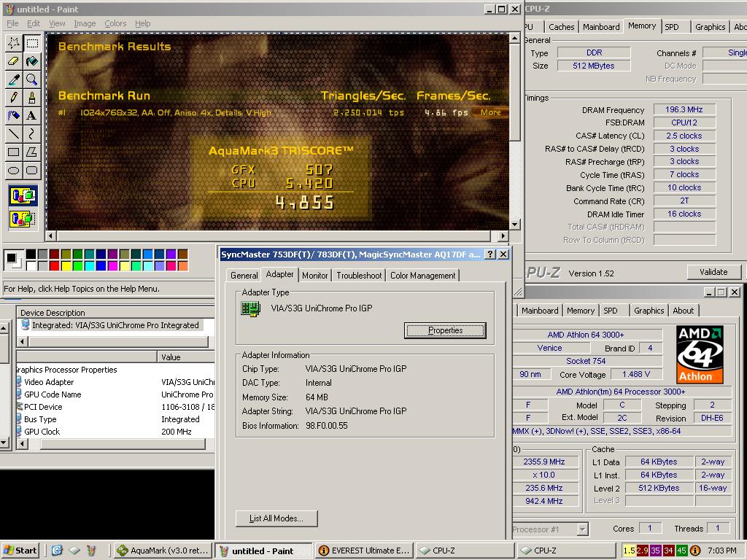Viewport: 747px width, 560px height.
Task: Select the opaque background draw option
Action: [23, 195]
